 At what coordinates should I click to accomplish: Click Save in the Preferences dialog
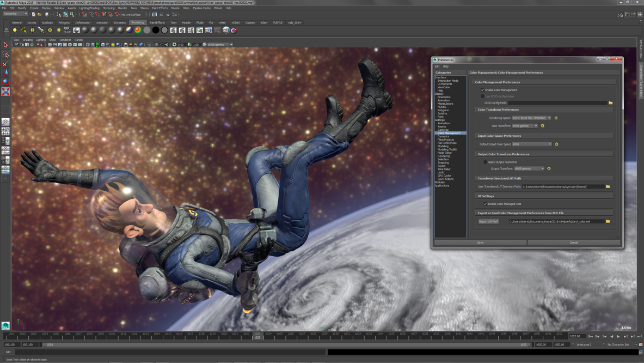coord(480,242)
